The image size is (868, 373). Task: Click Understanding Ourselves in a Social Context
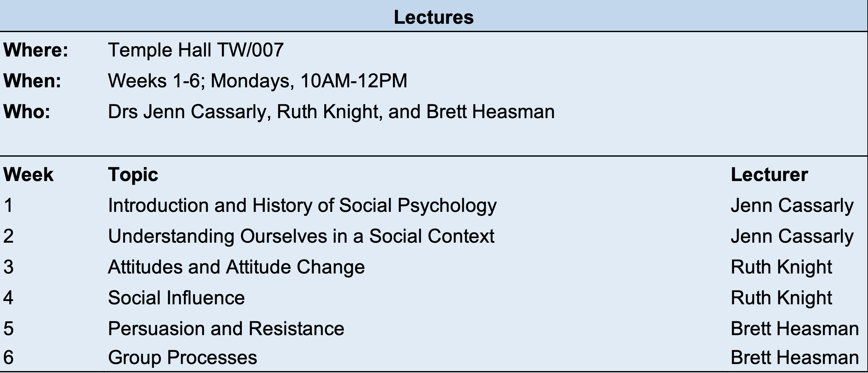click(x=301, y=236)
